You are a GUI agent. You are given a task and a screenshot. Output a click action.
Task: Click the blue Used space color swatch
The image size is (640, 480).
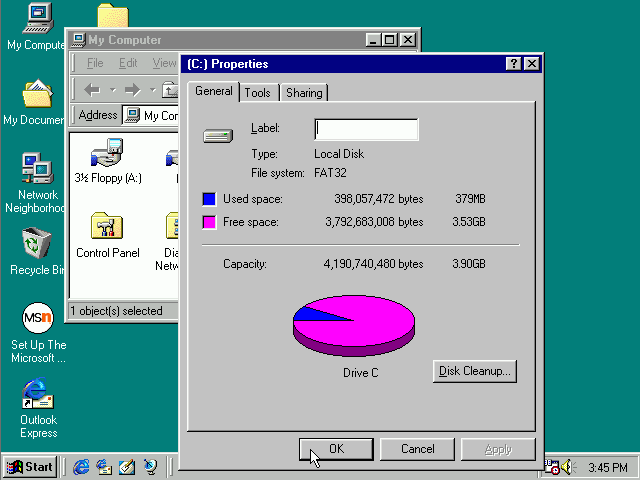(209, 199)
